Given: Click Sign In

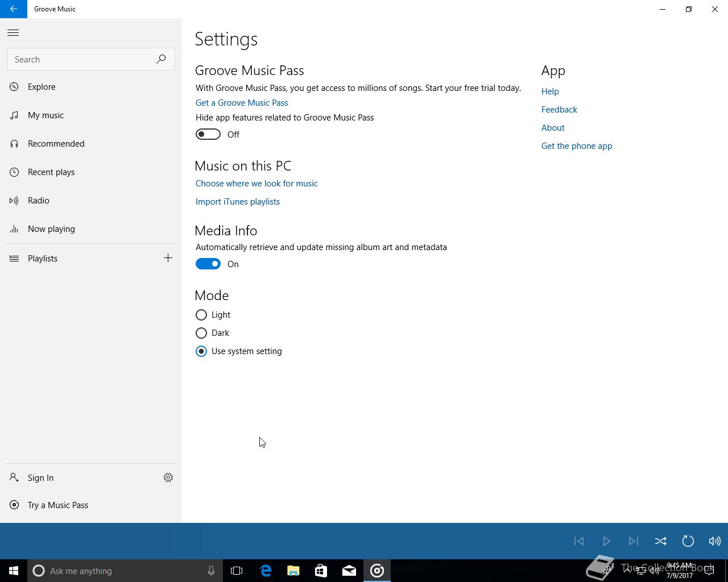Looking at the screenshot, I should (77, 478).
